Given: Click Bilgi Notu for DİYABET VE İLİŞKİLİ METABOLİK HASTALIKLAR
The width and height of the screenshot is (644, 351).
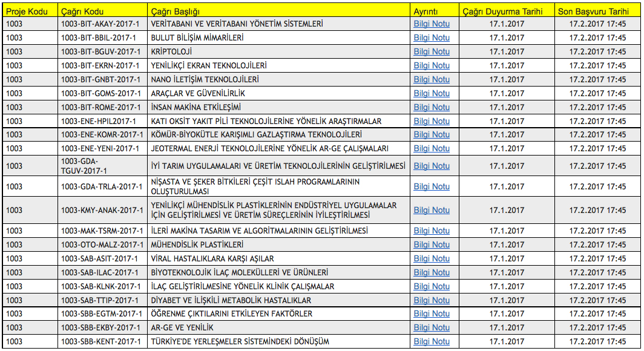Looking at the screenshot, I should (432, 300).
